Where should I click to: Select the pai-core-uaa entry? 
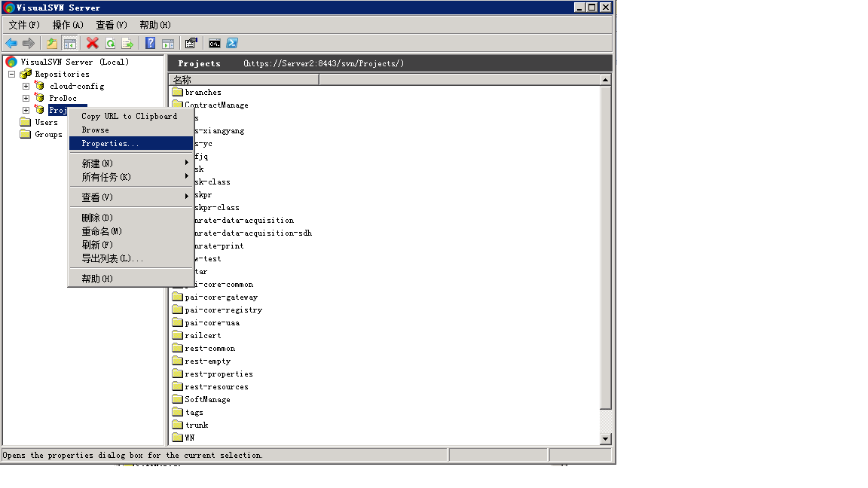pyautogui.click(x=212, y=322)
